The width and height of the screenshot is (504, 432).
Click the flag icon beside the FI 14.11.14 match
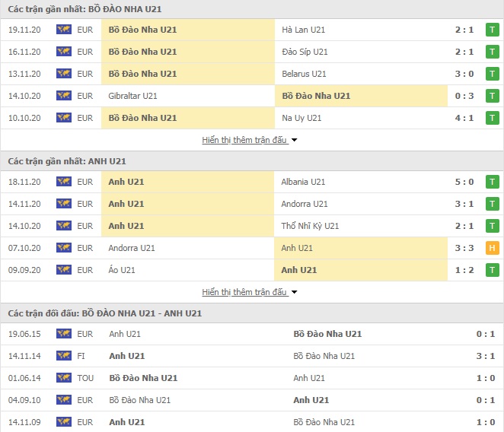point(64,356)
